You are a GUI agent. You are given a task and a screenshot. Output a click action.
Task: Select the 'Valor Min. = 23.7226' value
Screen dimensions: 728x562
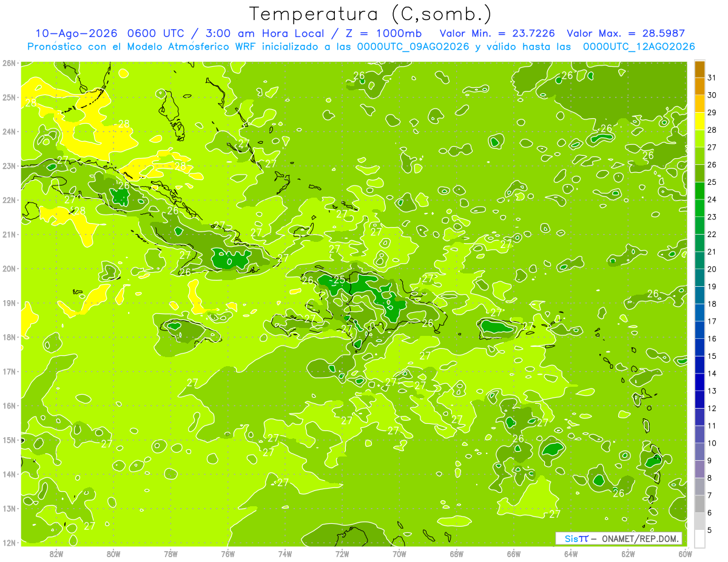coord(497,33)
